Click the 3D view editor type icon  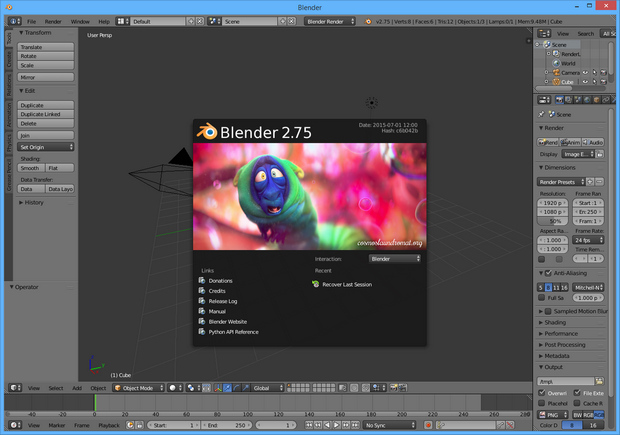click(x=15, y=388)
